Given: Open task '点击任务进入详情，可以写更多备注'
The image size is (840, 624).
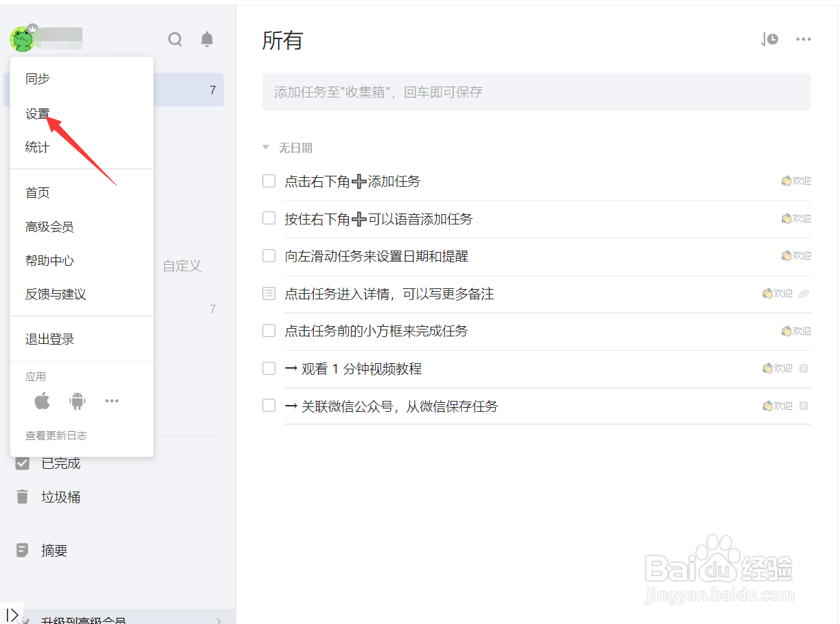Looking at the screenshot, I should point(389,294).
